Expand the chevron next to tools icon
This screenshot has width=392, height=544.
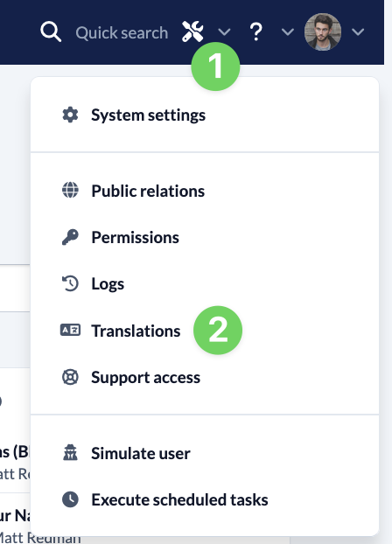pos(224,31)
